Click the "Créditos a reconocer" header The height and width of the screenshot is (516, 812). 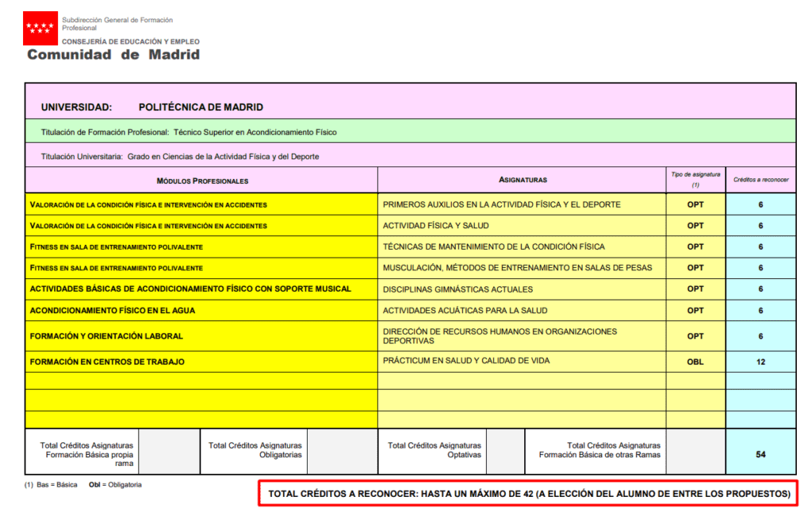[760, 180]
